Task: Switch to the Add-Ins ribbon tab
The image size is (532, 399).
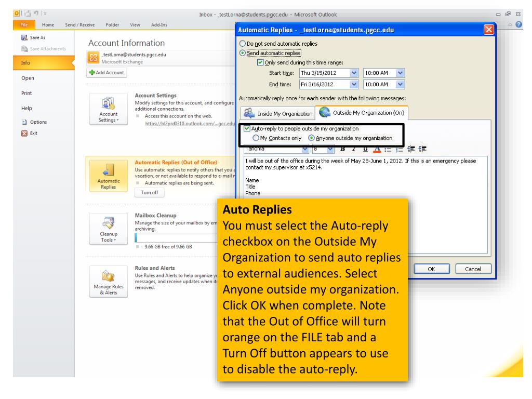Action: 159,25
